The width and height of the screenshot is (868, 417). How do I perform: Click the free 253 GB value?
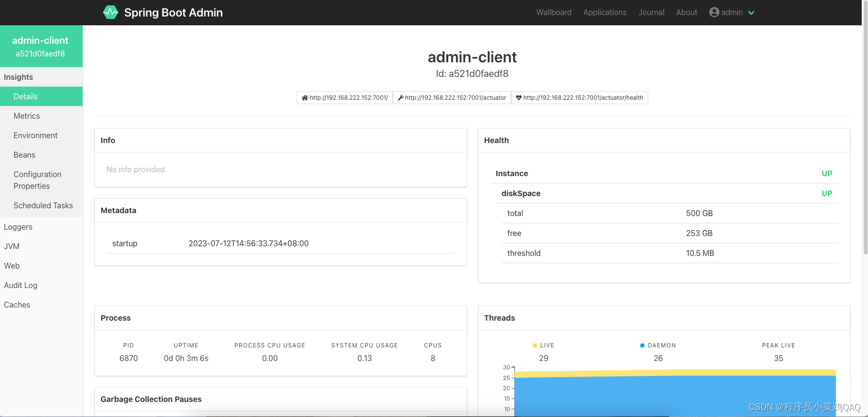point(699,233)
